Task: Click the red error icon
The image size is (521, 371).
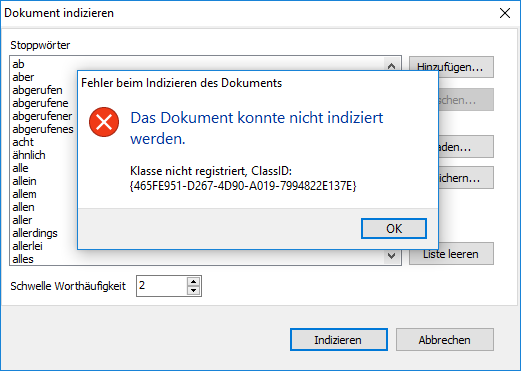Action: 104,122
